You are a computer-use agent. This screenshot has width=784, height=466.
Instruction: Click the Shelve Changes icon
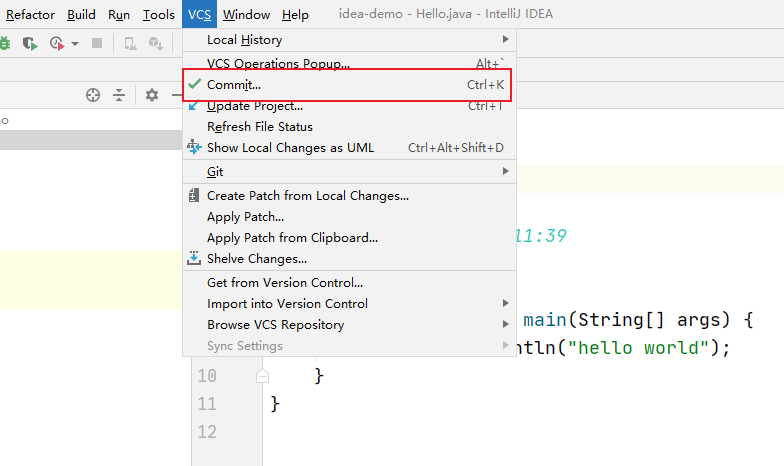[x=195, y=259]
